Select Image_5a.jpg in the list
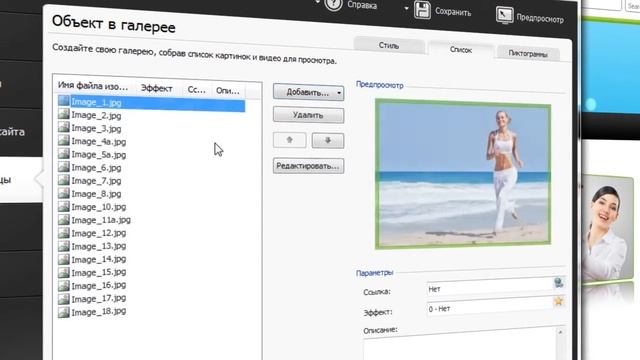Image resolution: width=640 pixels, height=360 pixels. click(x=99, y=155)
